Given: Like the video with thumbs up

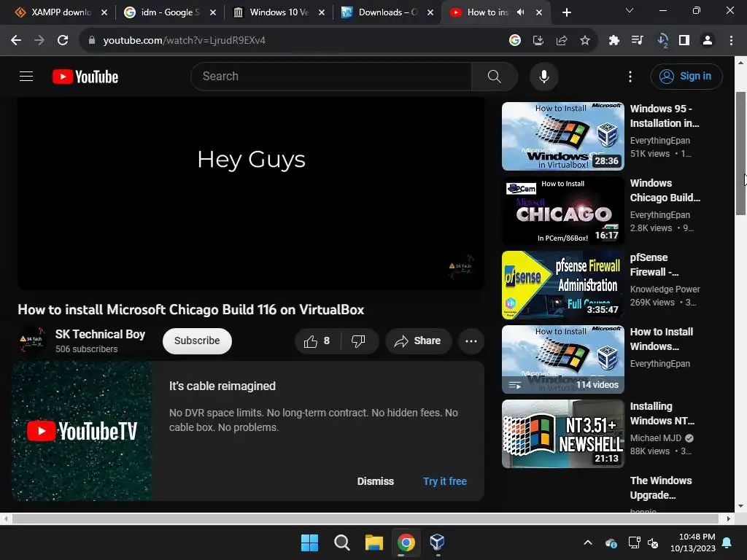Looking at the screenshot, I should pos(317,341).
